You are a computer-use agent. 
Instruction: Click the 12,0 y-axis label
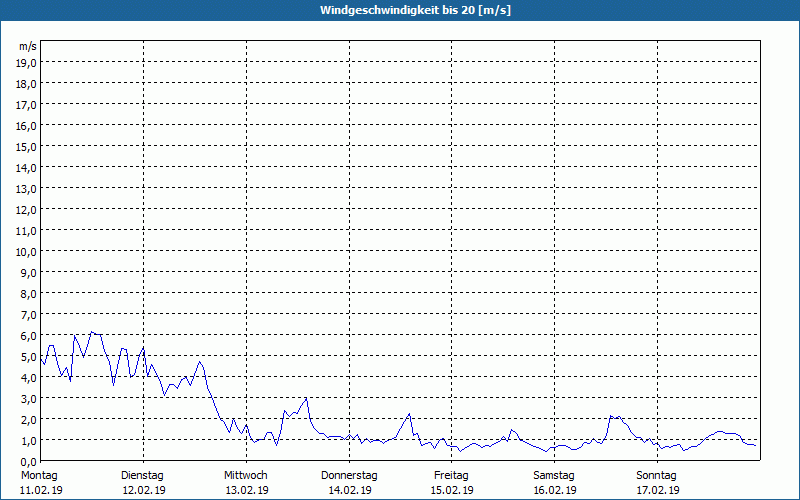tap(27, 210)
